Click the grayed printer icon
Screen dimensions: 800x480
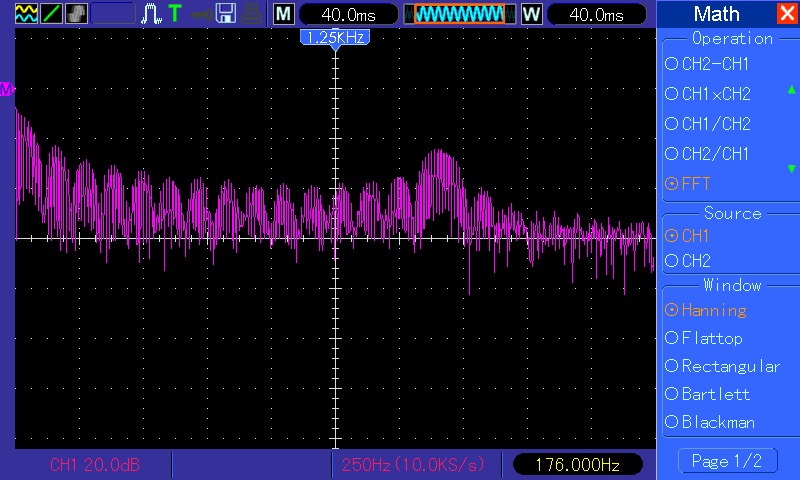point(252,14)
